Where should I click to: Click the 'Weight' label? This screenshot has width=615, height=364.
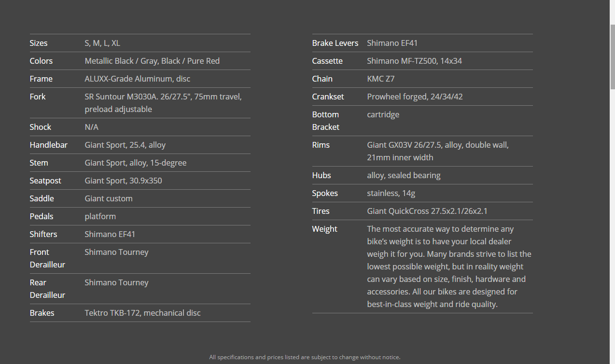325,229
